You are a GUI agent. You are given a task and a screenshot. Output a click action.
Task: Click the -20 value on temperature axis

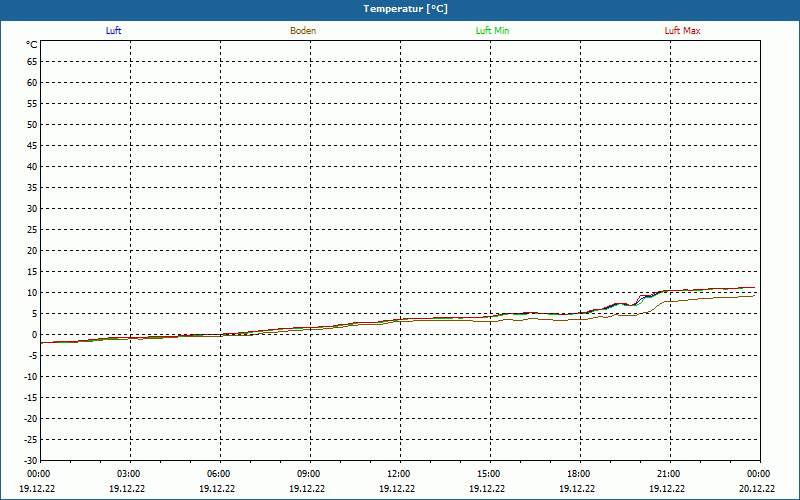click(x=31, y=418)
